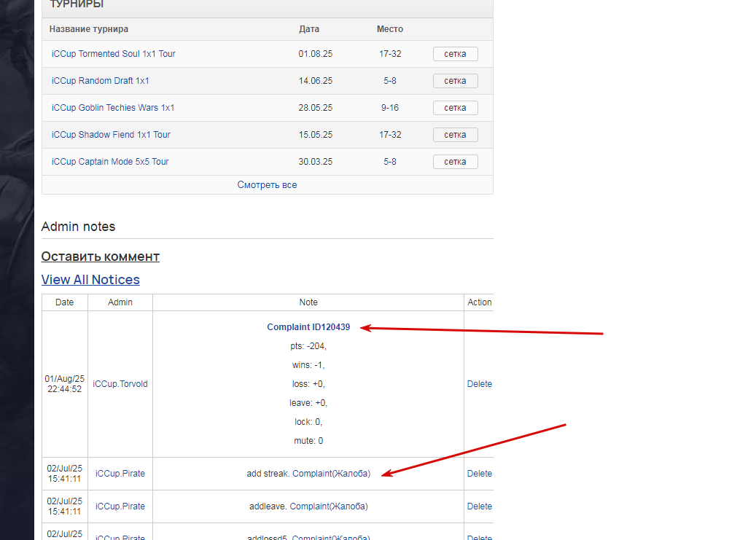Click сетка button for Shadow Fiend tour
The width and height of the screenshot is (756, 540).
(455, 135)
